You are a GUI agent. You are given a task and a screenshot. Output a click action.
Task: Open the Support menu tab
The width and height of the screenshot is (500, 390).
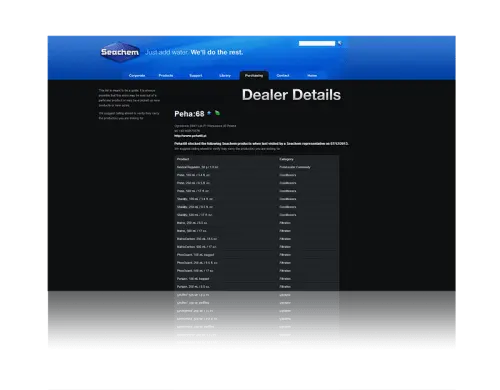point(196,76)
